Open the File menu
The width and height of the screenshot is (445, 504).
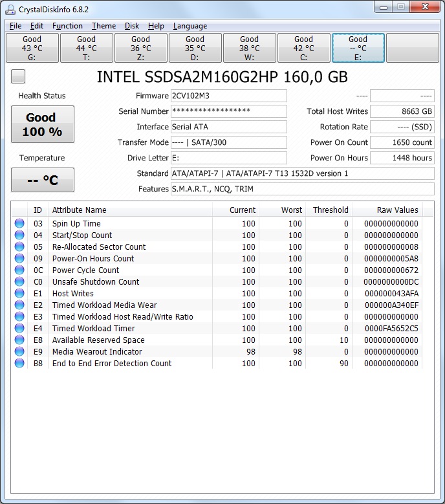point(16,26)
